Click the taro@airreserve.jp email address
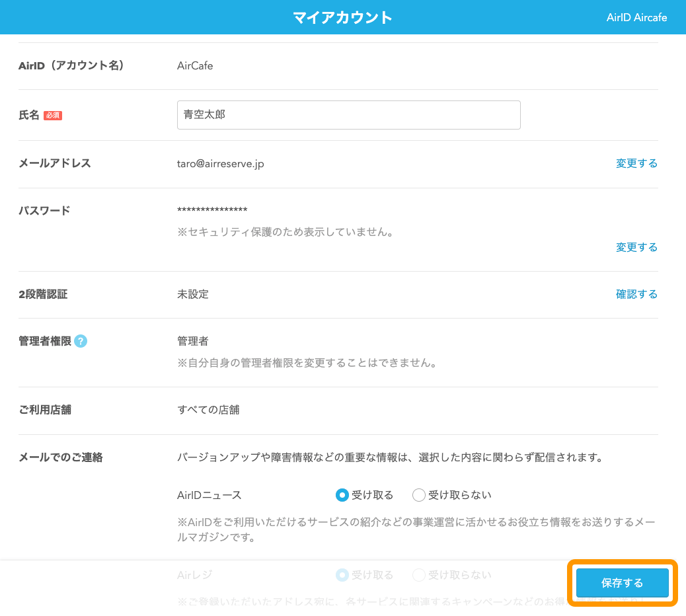The height and width of the screenshot is (616, 686). coord(221,163)
